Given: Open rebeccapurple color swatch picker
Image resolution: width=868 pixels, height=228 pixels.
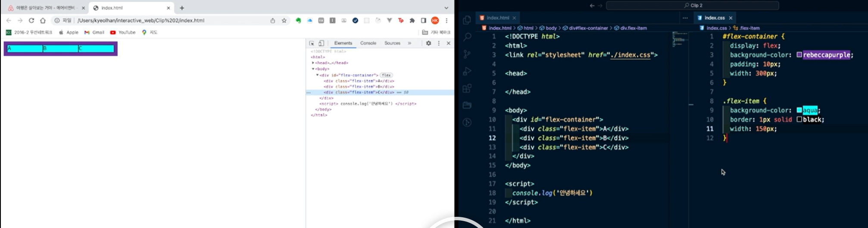Looking at the screenshot, I should (799, 55).
